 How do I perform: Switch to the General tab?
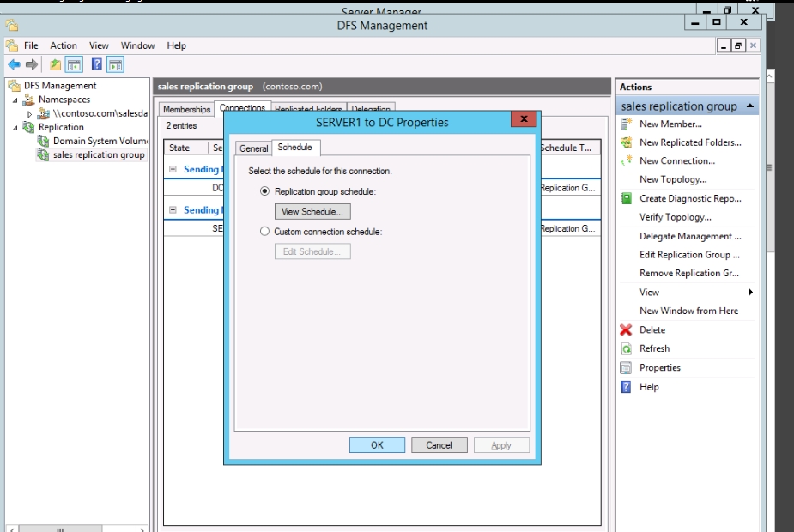coord(253,148)
